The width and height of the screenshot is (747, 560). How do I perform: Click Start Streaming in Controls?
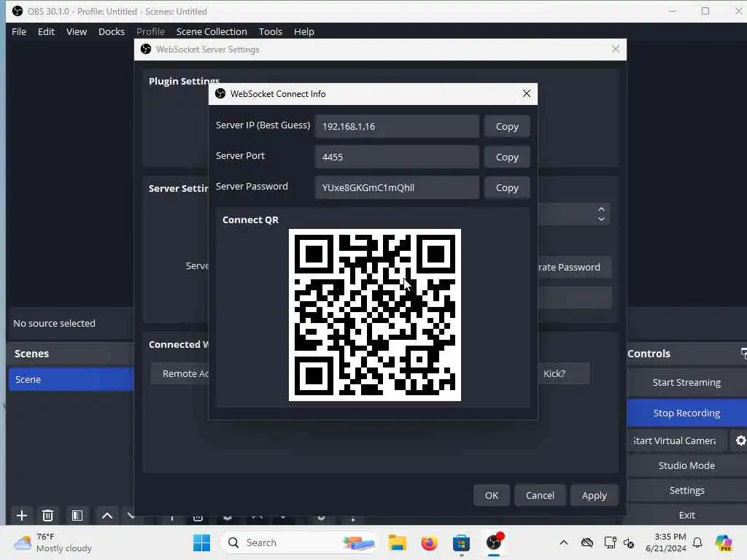click(x=686, y=382)
